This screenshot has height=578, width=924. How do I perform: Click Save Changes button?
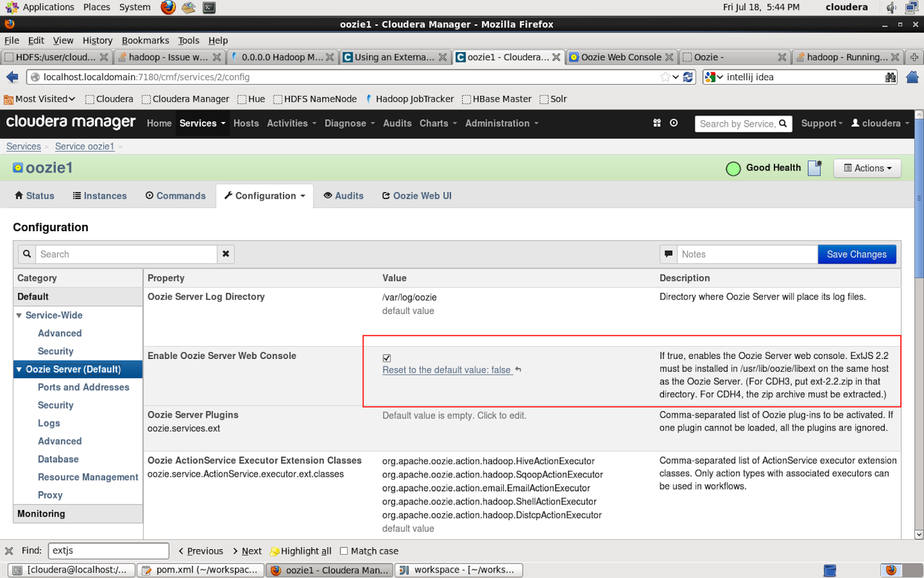pos(856,254)
